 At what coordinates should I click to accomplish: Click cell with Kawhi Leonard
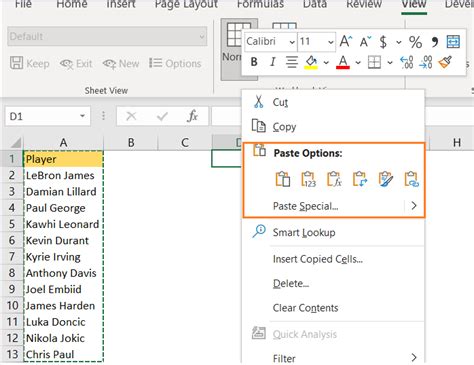[63, 224]
